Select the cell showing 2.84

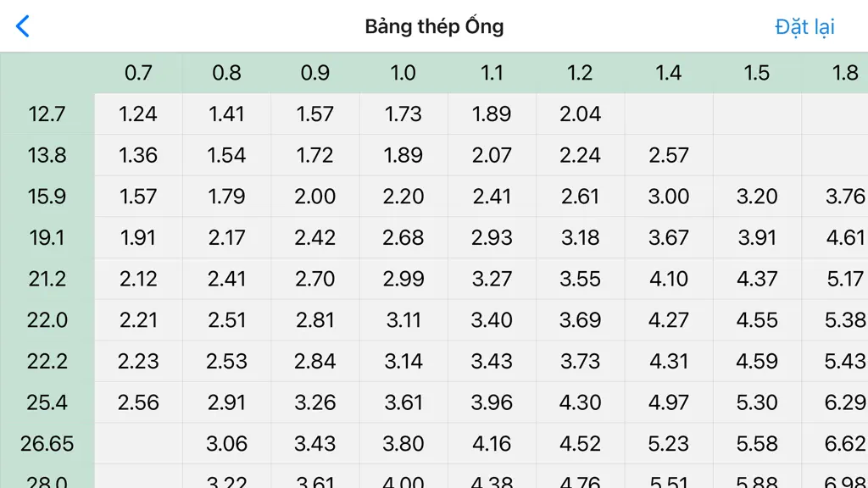tap(315, 361)
